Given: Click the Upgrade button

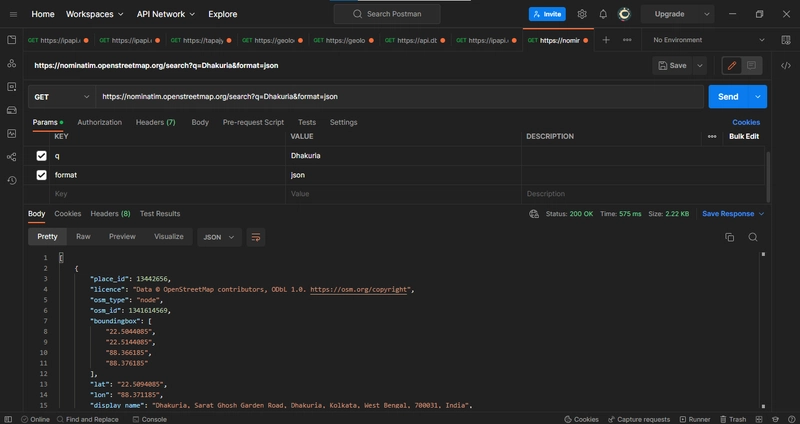Looking at the screenshot, I should pos(669,14).
